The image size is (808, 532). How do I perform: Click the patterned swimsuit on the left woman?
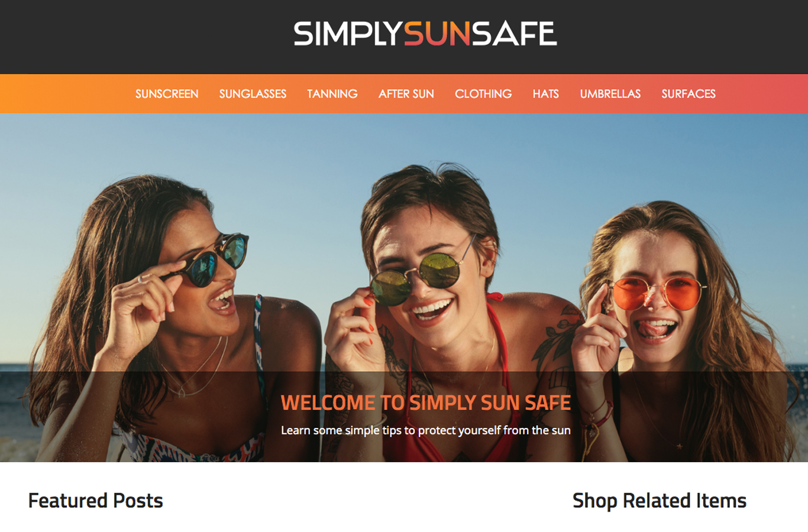pyautogui.click(x=195, y=446)
